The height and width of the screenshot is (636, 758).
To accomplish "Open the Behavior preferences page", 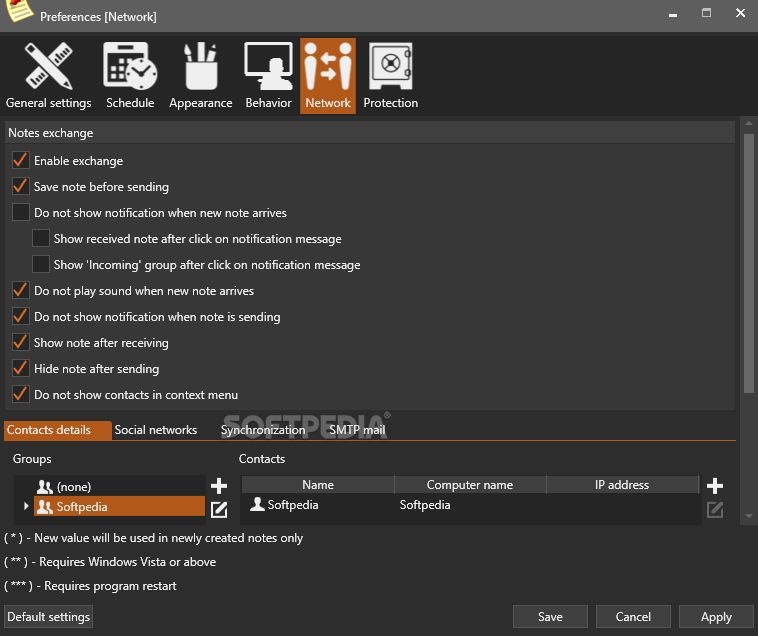I will point(268,76).
